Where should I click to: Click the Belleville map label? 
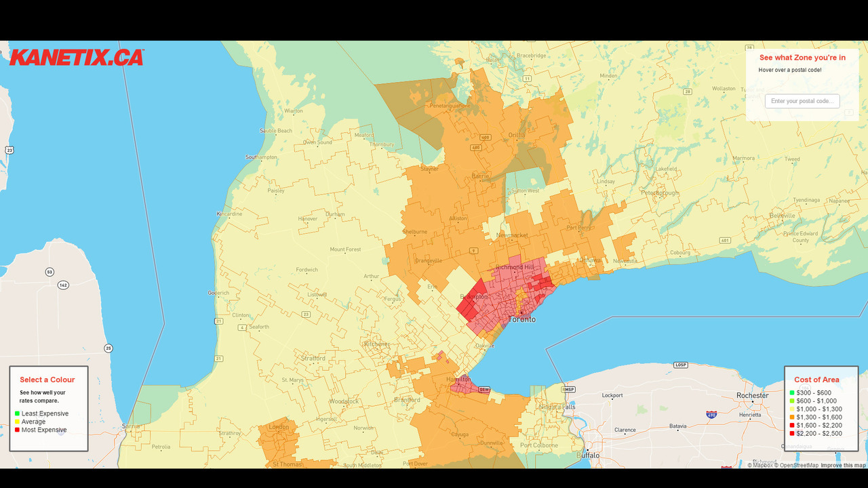[x=783, y=216]
